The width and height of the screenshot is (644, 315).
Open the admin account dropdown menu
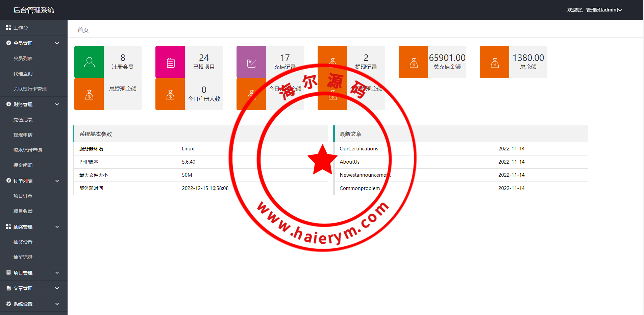(x=595, y=10)
